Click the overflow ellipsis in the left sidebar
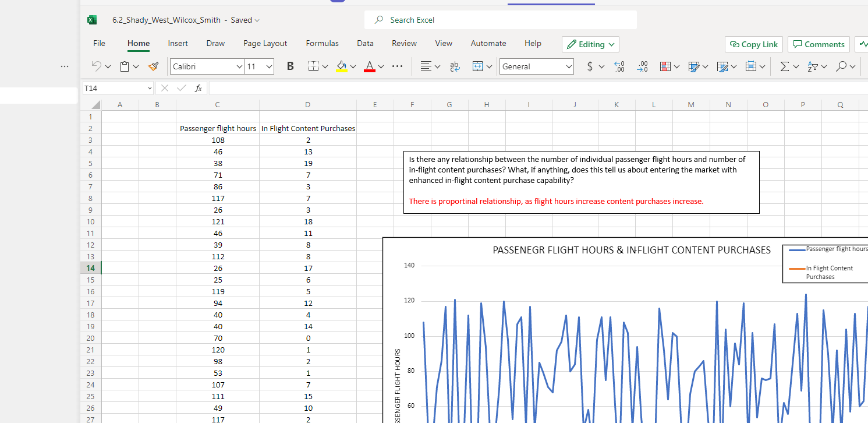Image resolution: width=868 pixels, height=423 pixels. point(65,67)
